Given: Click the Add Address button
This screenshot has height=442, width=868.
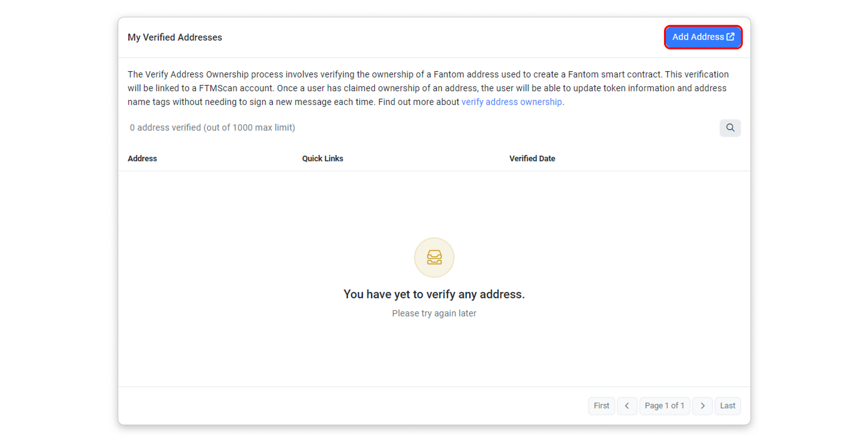Looking at the screenshot, I should [x=698, y=37].
